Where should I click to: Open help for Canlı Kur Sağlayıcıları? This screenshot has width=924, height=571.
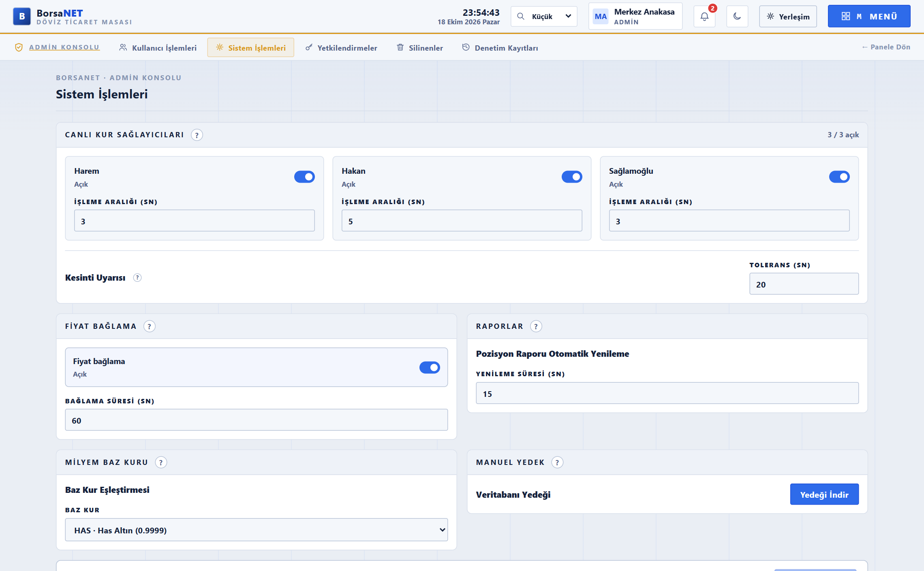tap(197, 135)
